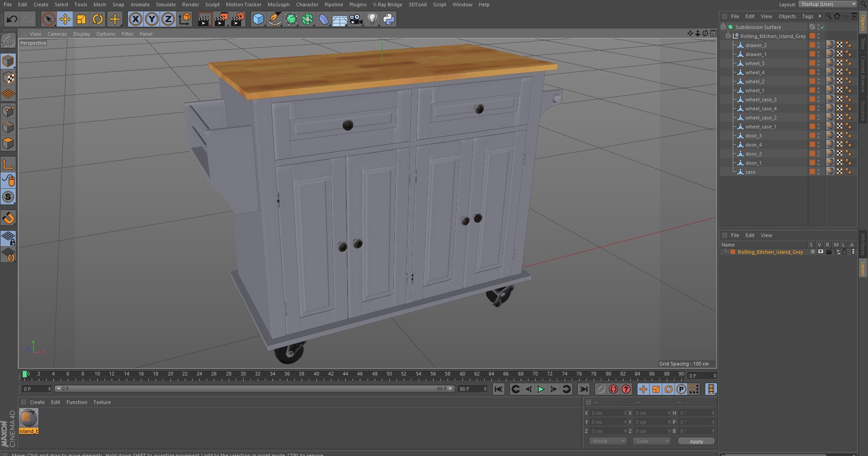The image size is (868, 456).
Task: Open the keyframe help question icon
Action: 626,389
